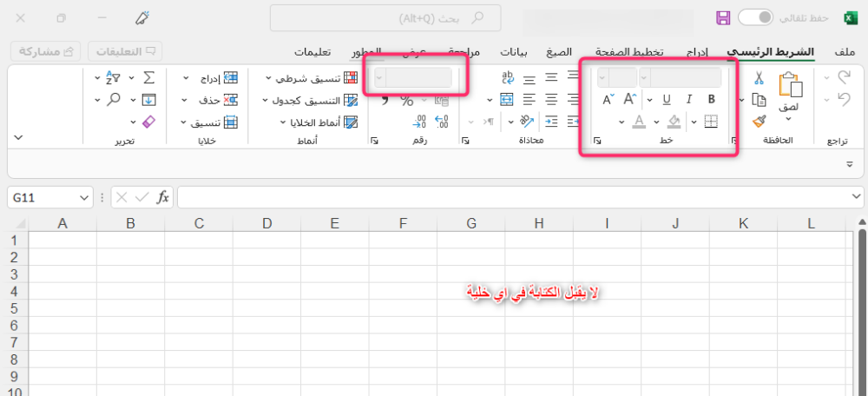Switch to the بيانات (Data) tab
Viewport: 868px width, 396px height.
pyautogui.click(x=514, y=52)
